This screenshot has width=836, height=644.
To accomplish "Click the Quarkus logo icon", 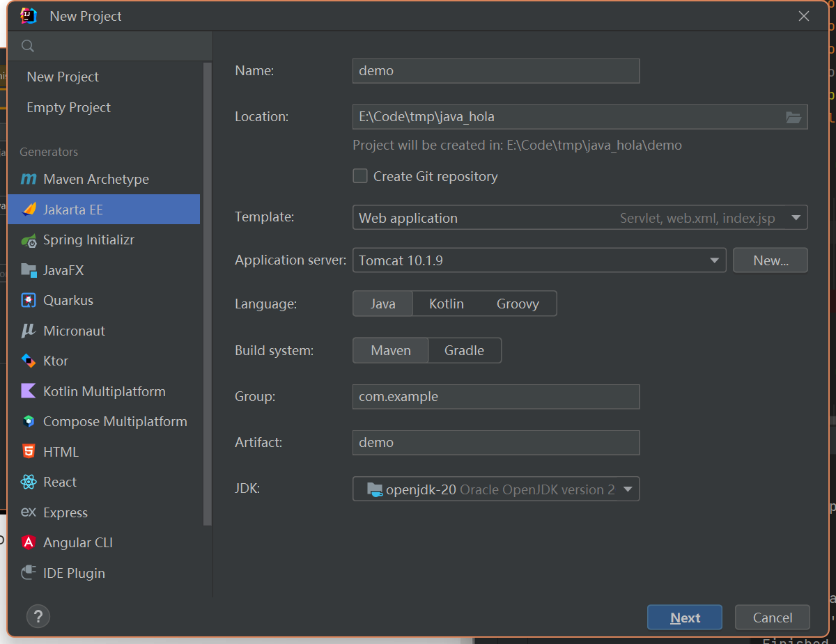I will (x=29, y=300).
